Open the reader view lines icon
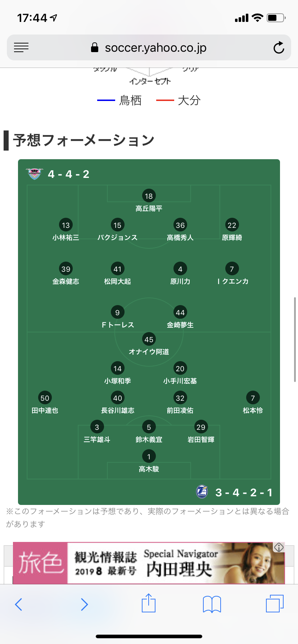The height and width of the screenshot is (644, 298). pos(21,47)
